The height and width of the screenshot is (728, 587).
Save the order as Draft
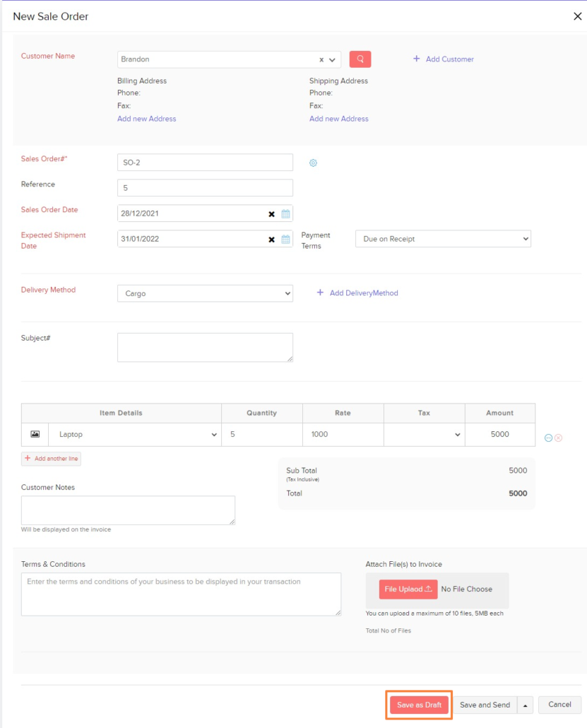(418, 705)
